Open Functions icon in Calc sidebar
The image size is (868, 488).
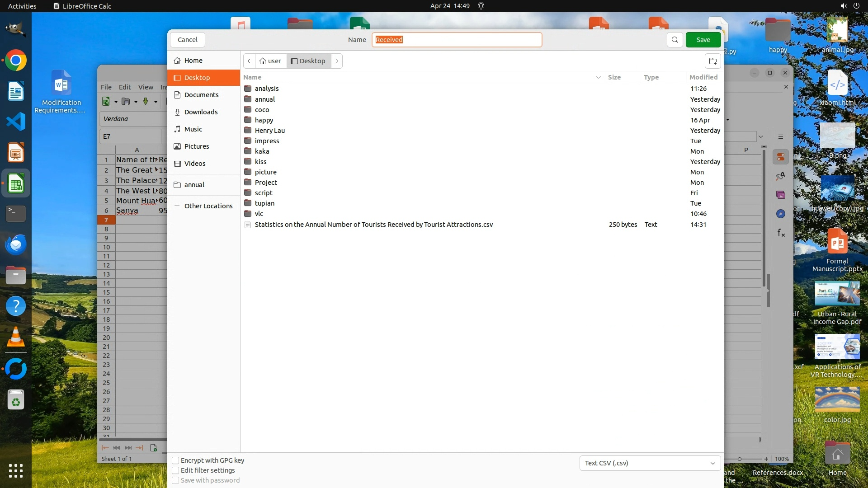pos(781,233)
